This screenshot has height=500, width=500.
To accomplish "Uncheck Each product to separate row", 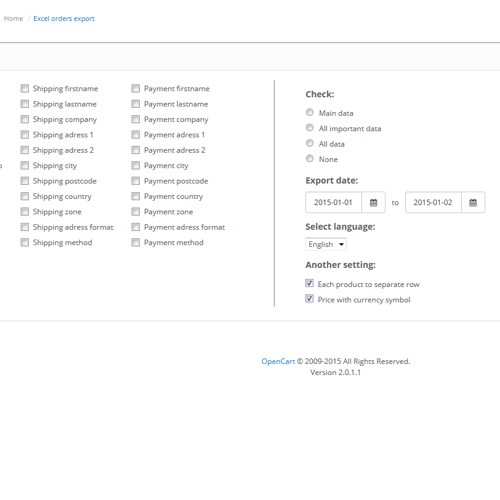I will tap(309, 283).
